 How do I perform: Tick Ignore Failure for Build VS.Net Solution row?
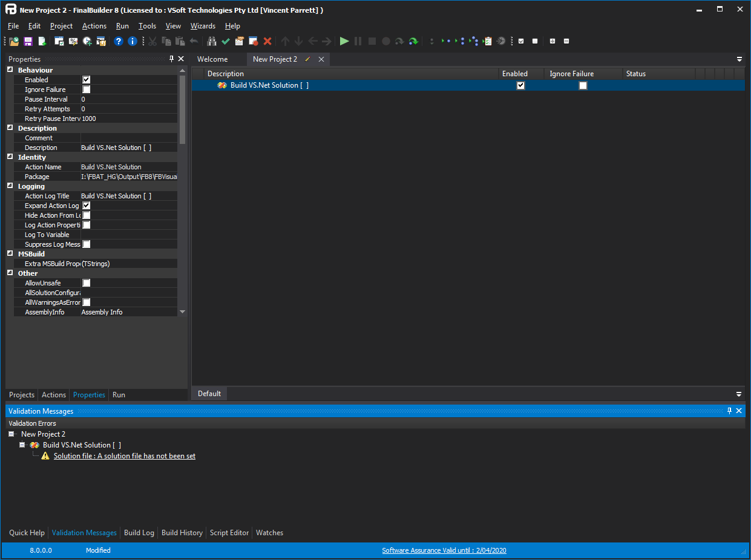tap(583, 86)
